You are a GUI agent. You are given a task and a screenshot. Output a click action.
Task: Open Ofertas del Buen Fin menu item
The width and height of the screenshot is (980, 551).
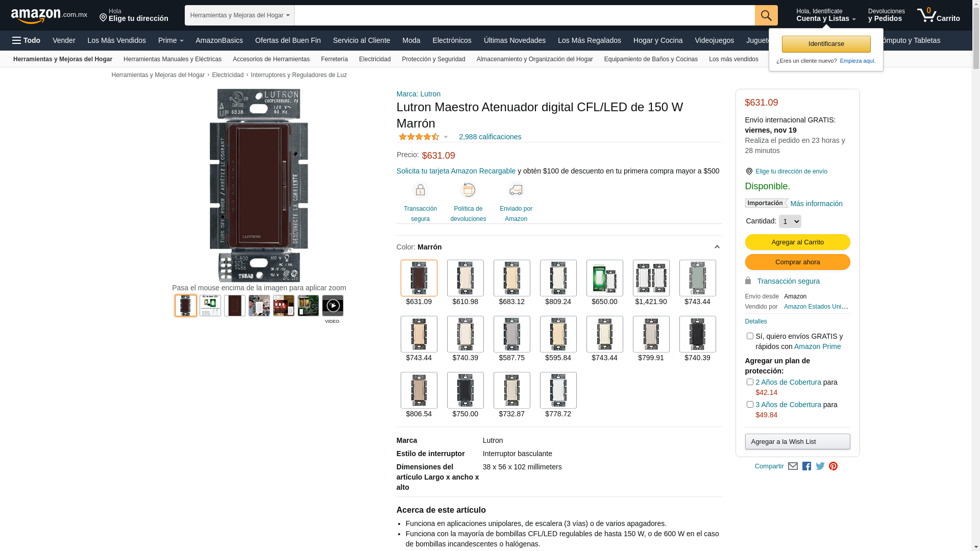pyautogui.click(x=288, y=40)
